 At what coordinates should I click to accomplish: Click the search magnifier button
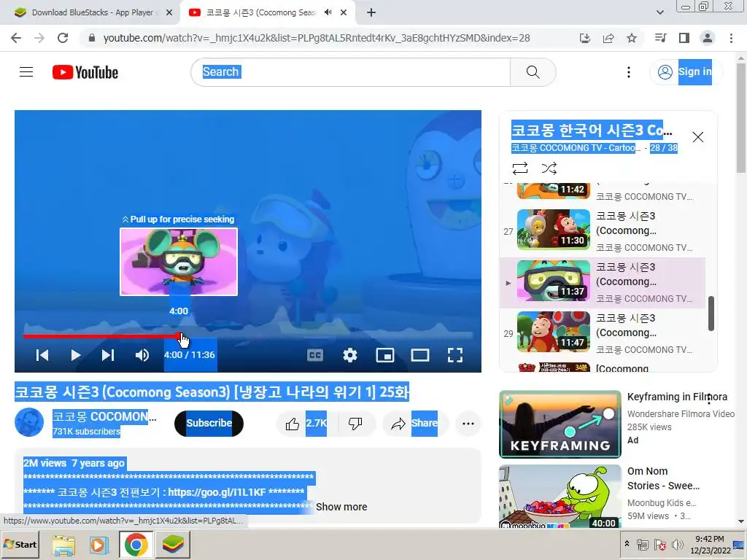coord(533,72)
